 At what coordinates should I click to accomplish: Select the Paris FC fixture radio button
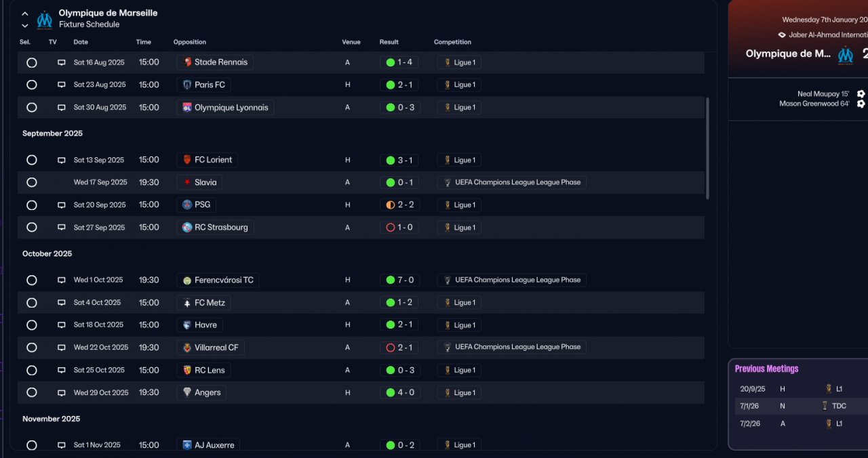pos(31,85)
